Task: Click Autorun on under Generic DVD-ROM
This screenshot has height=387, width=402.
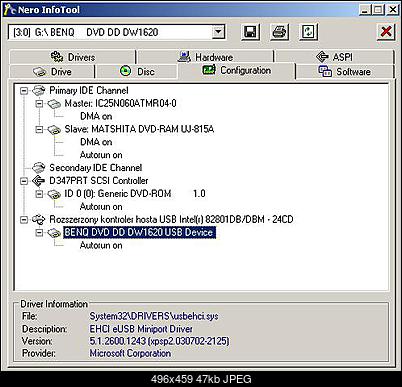Action: (x=101, y=207)
